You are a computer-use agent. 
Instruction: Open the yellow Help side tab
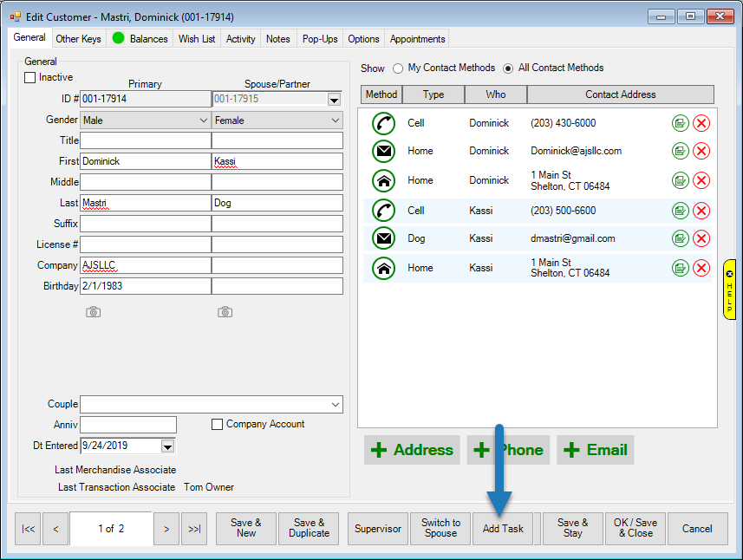point(730,290)
